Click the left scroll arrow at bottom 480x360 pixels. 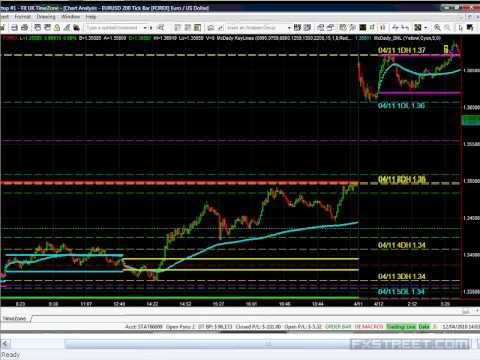(x=5, y=344)
